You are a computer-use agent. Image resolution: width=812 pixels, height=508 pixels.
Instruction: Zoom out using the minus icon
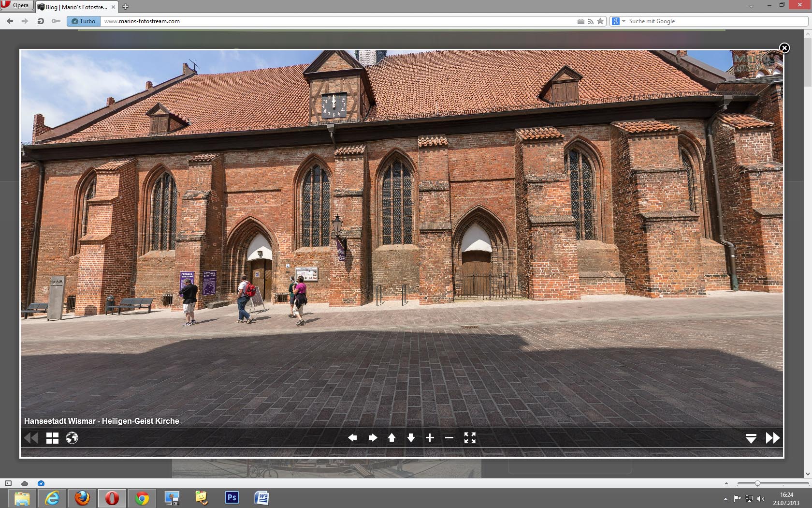pos(449,438)
